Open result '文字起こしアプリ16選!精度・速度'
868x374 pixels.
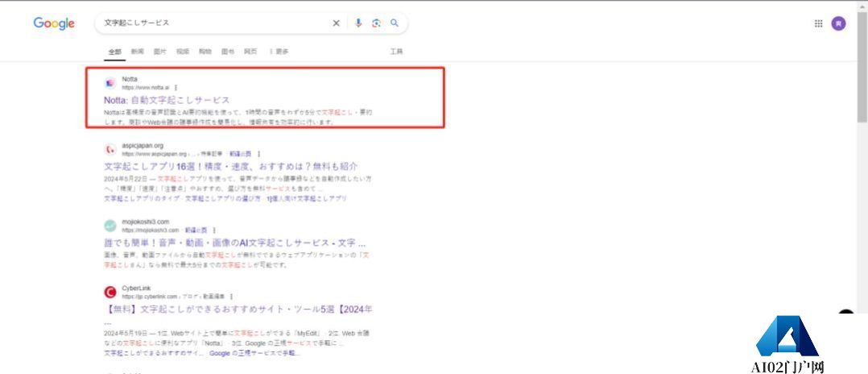tap(231, 166)
